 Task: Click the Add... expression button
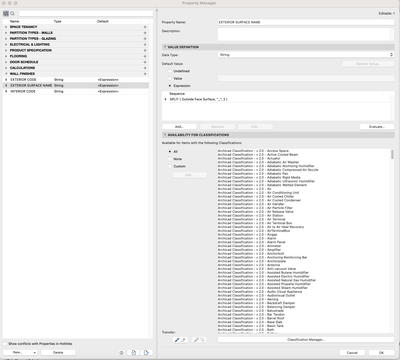(179, 127)
